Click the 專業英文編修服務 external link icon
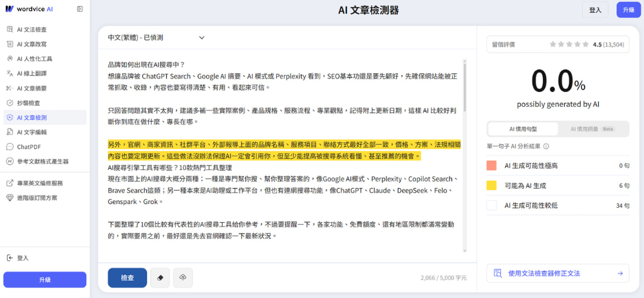 (x=10, y=183)
